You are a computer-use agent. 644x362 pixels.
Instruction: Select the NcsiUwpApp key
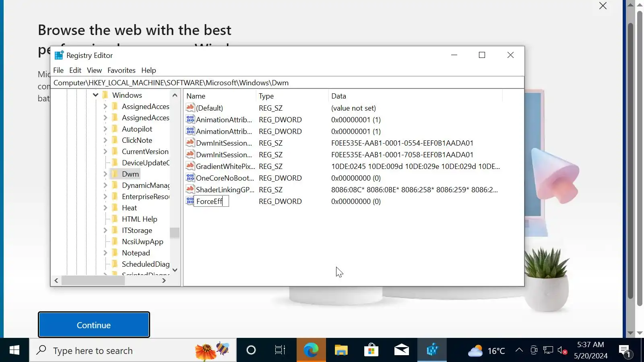click(x=142, y=241)
